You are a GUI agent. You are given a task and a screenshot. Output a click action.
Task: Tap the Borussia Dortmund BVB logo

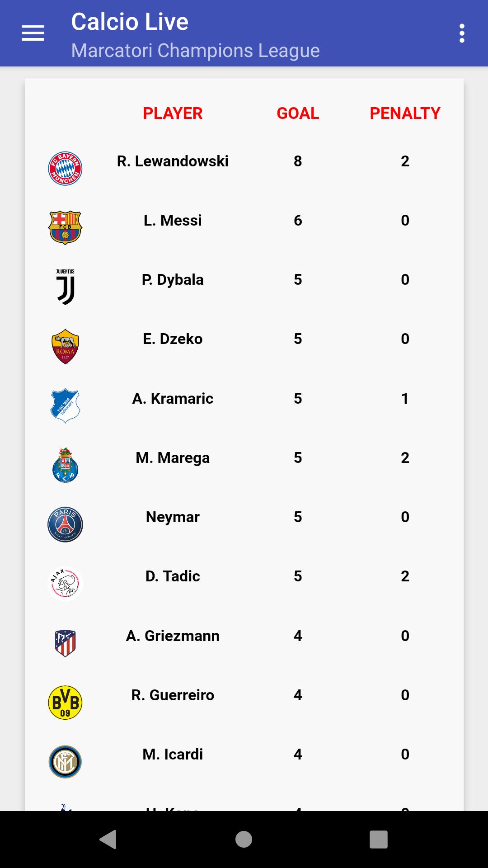tap(65, 702)
